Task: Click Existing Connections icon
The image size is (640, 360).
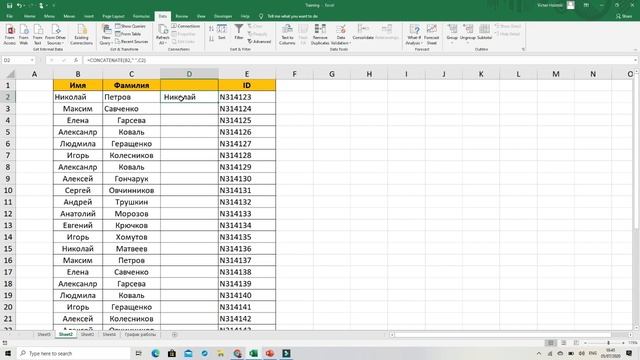Action: (x=81, y=34)
